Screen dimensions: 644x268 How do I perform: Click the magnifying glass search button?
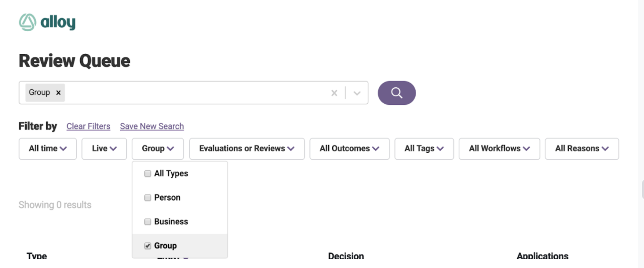(396, 93)
